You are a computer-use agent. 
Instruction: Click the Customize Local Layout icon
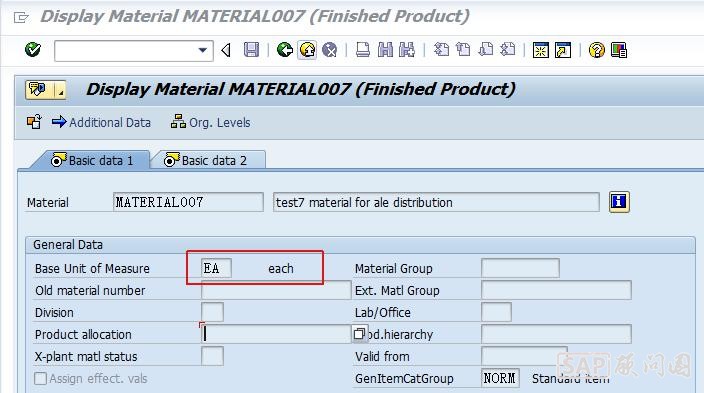pyautogui.click(x=619, y=50)
